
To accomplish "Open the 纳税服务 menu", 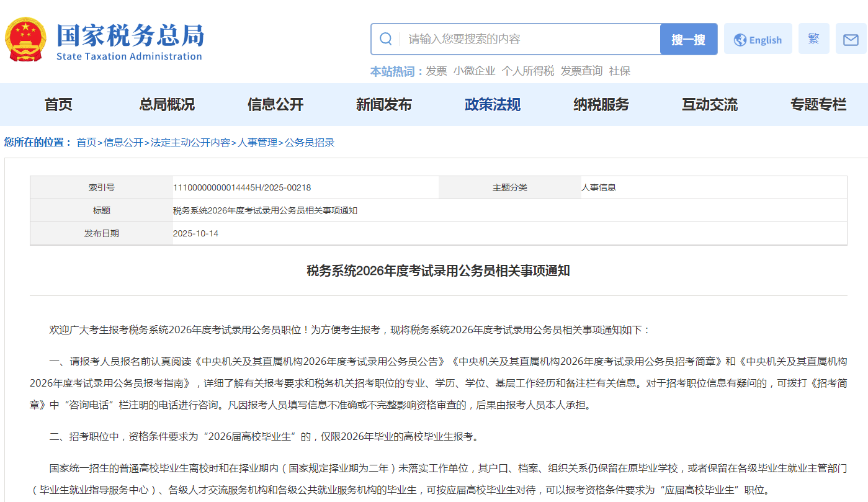I will 601,105.
